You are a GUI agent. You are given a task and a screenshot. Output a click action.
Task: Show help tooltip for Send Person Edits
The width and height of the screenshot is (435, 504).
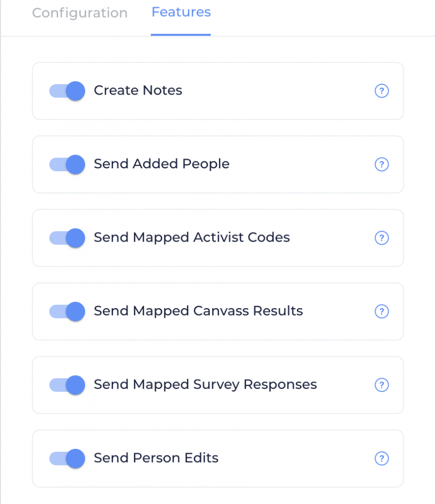(x=382, y=458)
